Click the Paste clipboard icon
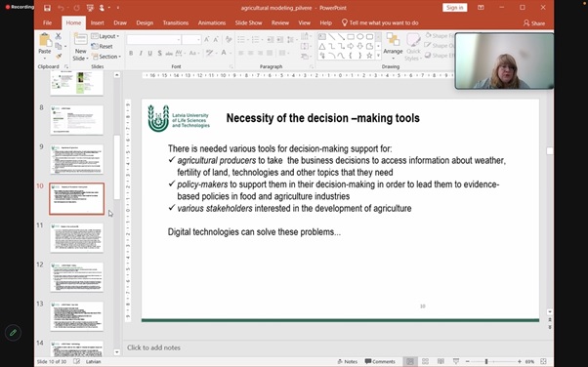The image size is (588, 367). coord(45,40)
